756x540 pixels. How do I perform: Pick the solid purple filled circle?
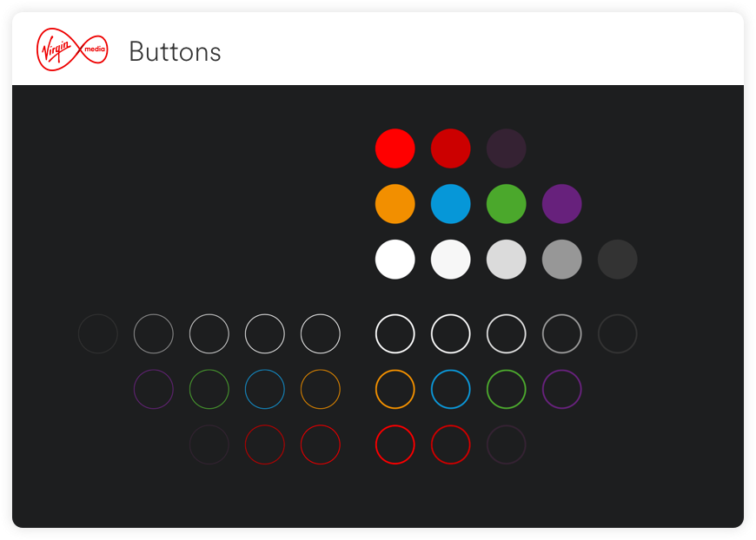pyautogui.click(x=562, y=204)
